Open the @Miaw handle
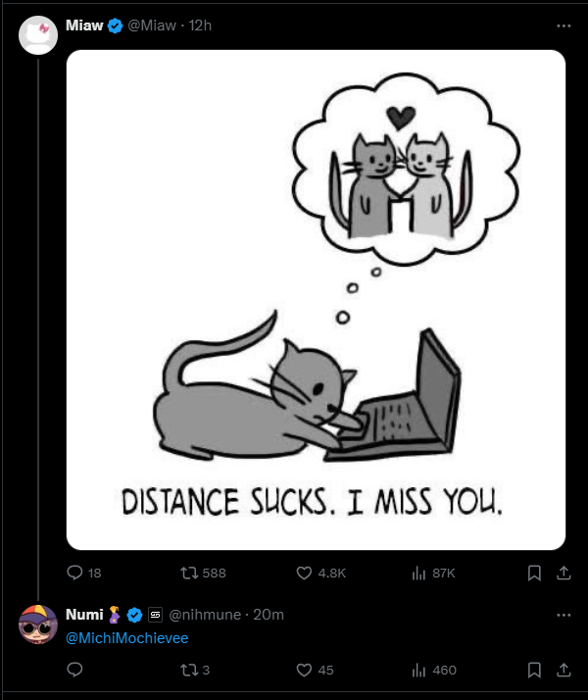Image resolution: width=588 pixels, height=700 pixels. point(152,25)
